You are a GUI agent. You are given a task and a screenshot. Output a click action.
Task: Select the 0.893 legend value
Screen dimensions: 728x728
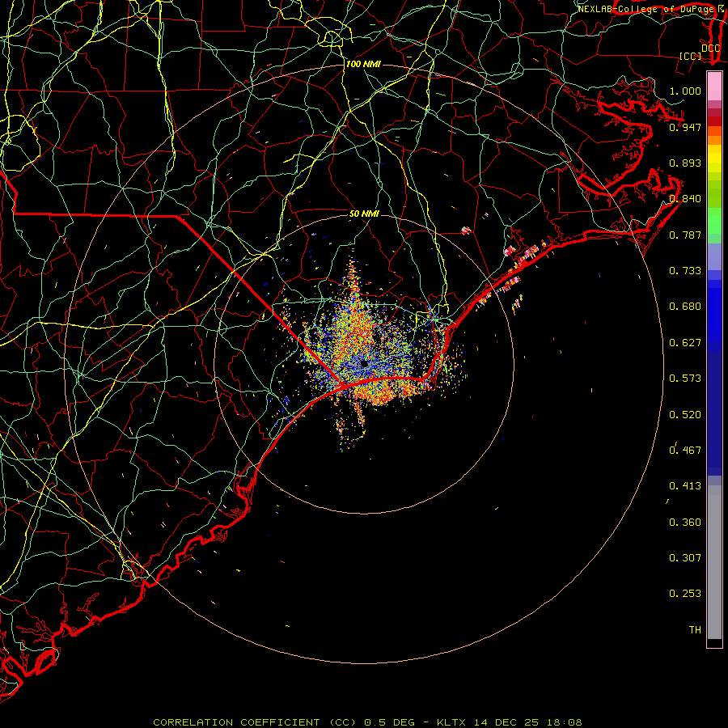tap(685, 163)
